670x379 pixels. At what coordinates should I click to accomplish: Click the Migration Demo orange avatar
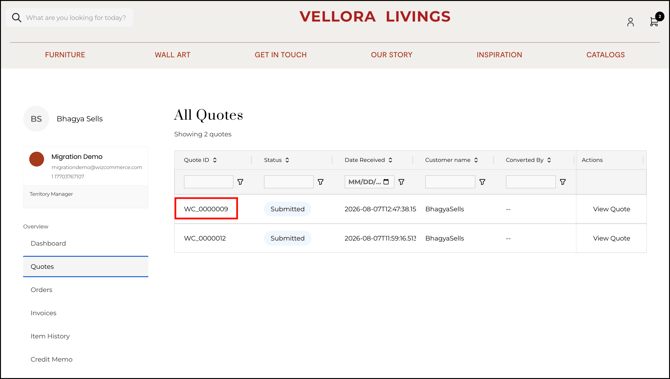pyautogui.click(x=37, y=159)
